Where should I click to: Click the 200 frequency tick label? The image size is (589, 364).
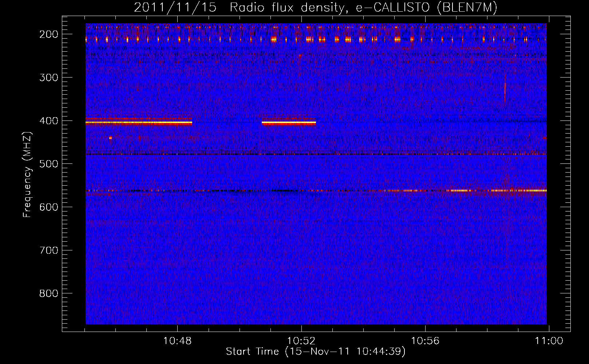(49, 34)
